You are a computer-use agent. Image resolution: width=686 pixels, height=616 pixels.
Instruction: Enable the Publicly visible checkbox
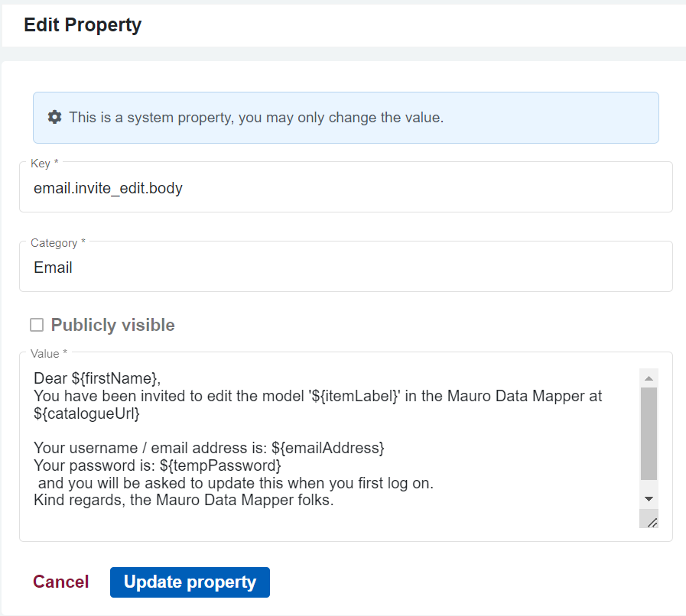(36, 324)
